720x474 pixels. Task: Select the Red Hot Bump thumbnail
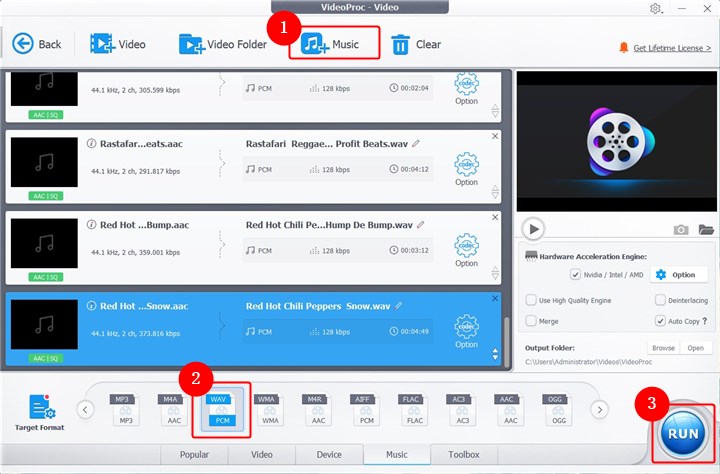point(44,243)
